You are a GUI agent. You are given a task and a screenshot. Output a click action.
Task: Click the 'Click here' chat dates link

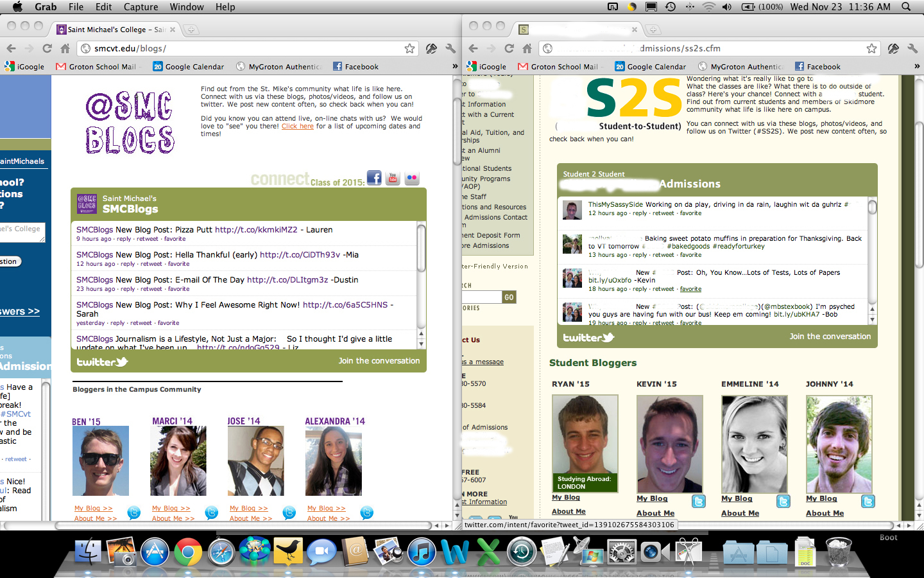[x=297, y=127]
